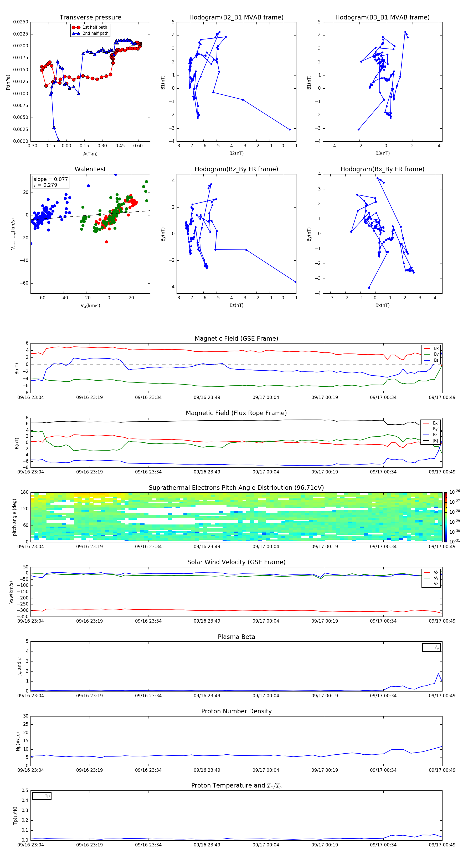Screen dimensions: 473x868
Task: Click the "r = 0.279" annotation
Action: [45, 185]
